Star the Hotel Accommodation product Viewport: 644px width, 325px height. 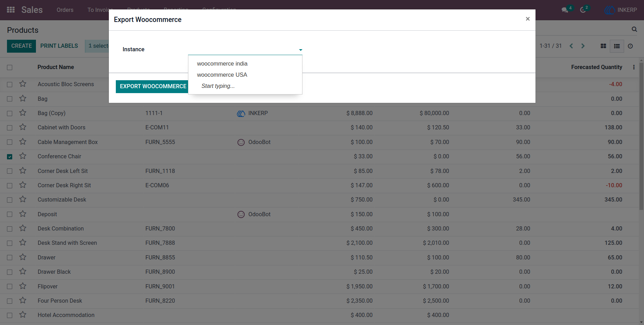[23, 315]
